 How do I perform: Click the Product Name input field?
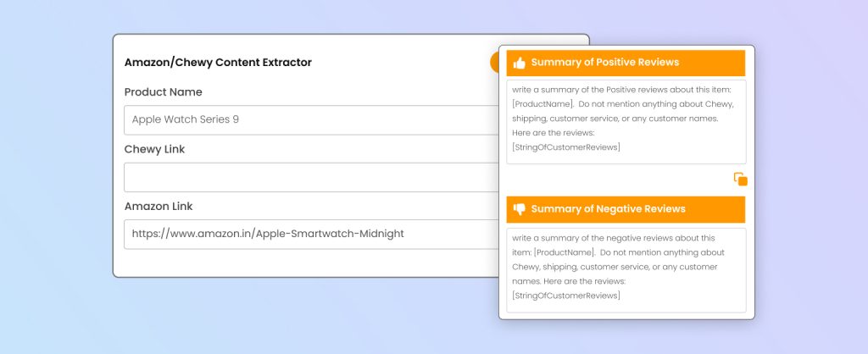(311, 119)
